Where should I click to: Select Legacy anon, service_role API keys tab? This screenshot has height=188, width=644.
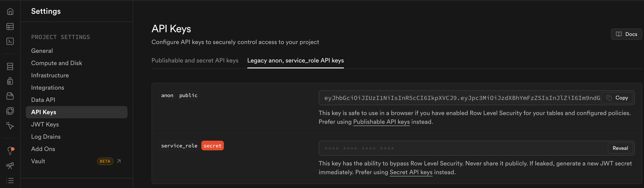pos(295,60)
